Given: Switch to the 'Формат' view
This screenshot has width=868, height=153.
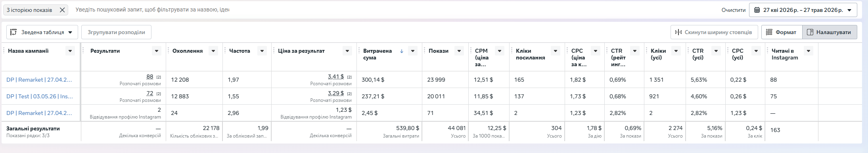Looking at the screenshot, I should tap(782, 32).
